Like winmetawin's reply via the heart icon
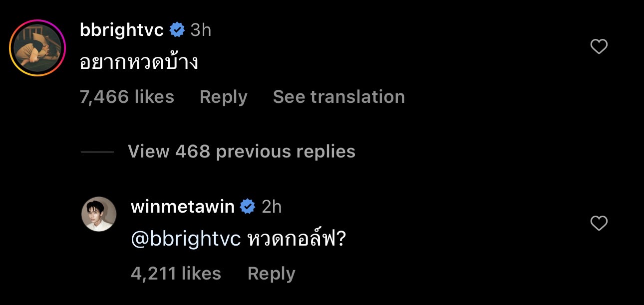Viewport: 644px width, 305px height. [598, 224]
